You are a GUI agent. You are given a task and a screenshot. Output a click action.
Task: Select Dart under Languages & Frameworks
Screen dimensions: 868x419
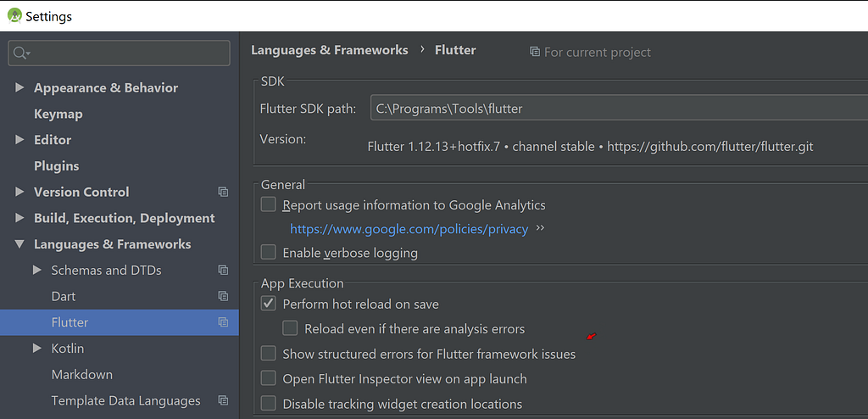63,297
